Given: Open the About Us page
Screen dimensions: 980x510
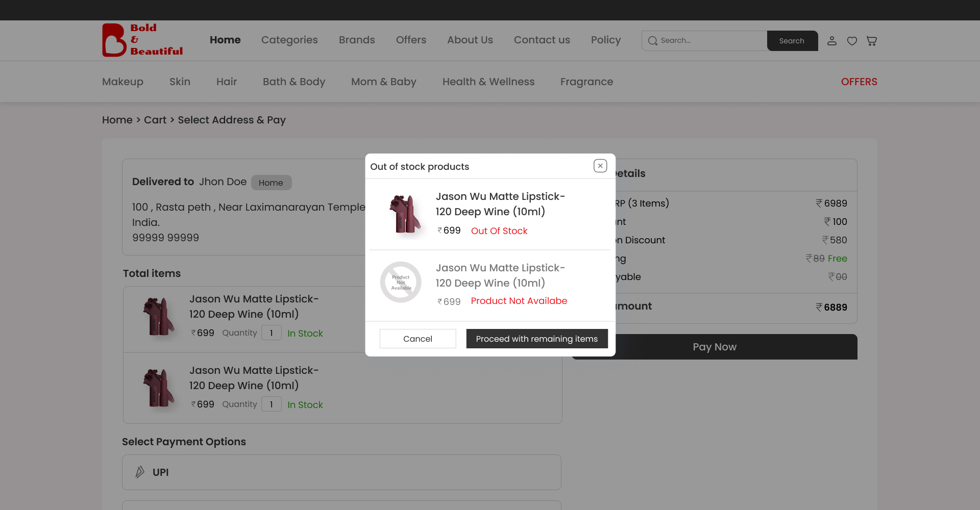Looking at the screenshot, I should pyautogui.click(x=470, y=40).
